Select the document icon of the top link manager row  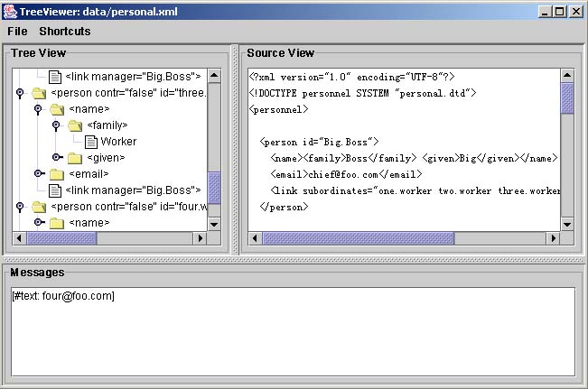[55, 77]
